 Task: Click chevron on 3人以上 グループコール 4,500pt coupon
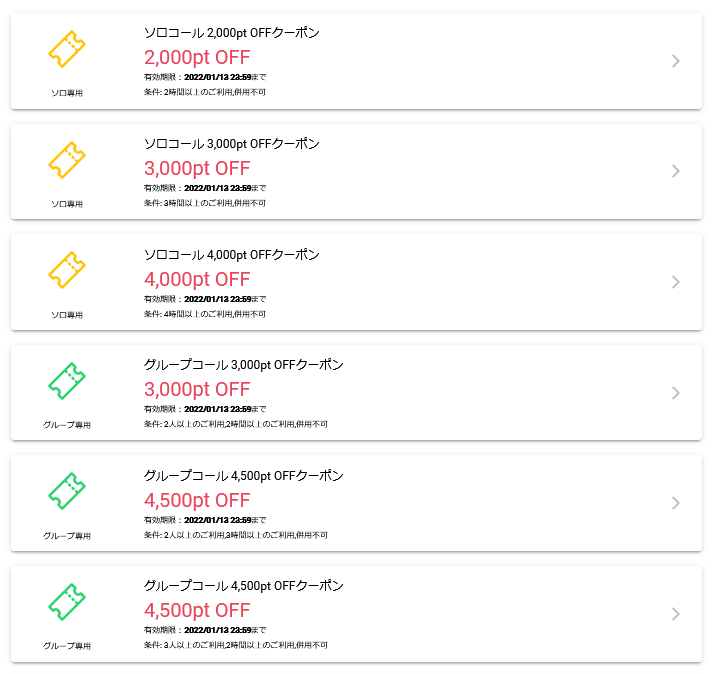click(676, 614)
